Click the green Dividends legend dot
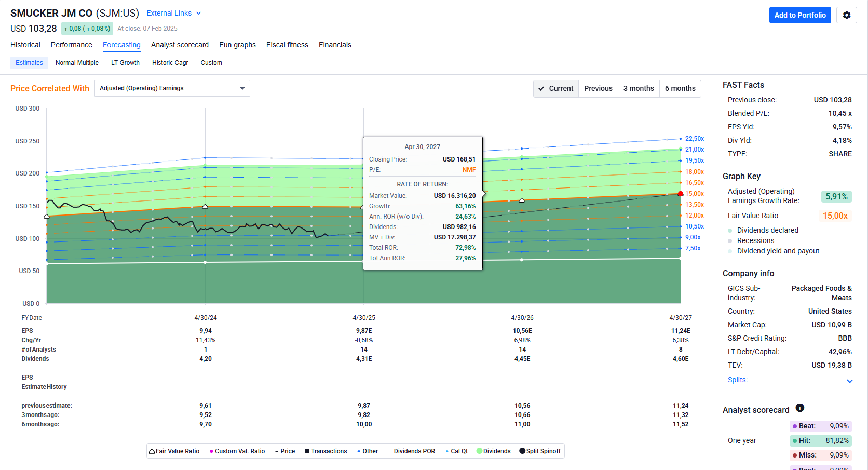The width and height of the screenshot is (868, 470). [479, 451]
